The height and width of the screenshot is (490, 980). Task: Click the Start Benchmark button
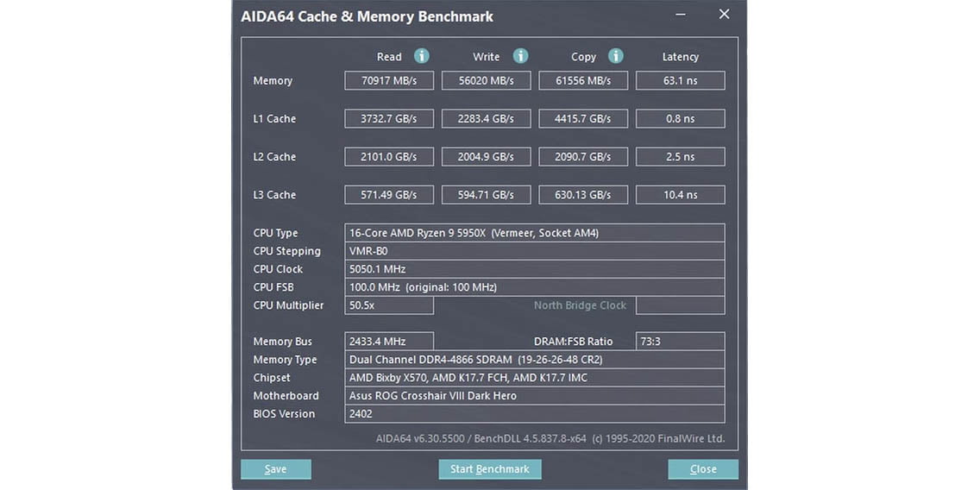[x=490, y=469]
